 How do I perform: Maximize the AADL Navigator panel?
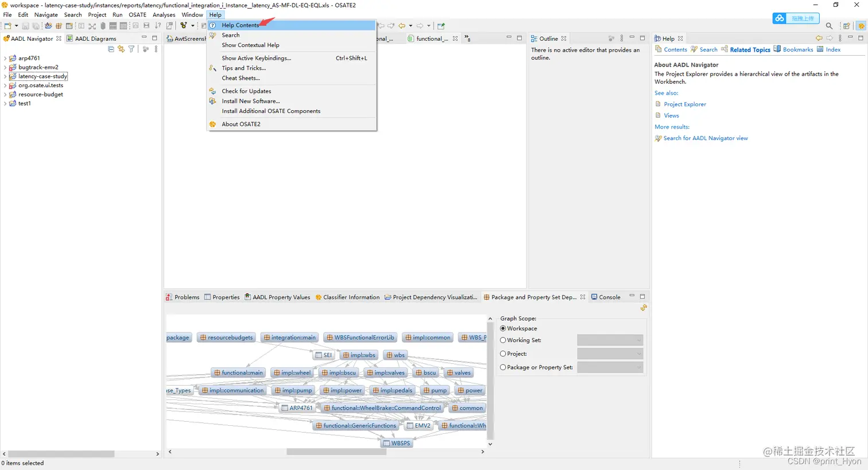coord(154,38)
